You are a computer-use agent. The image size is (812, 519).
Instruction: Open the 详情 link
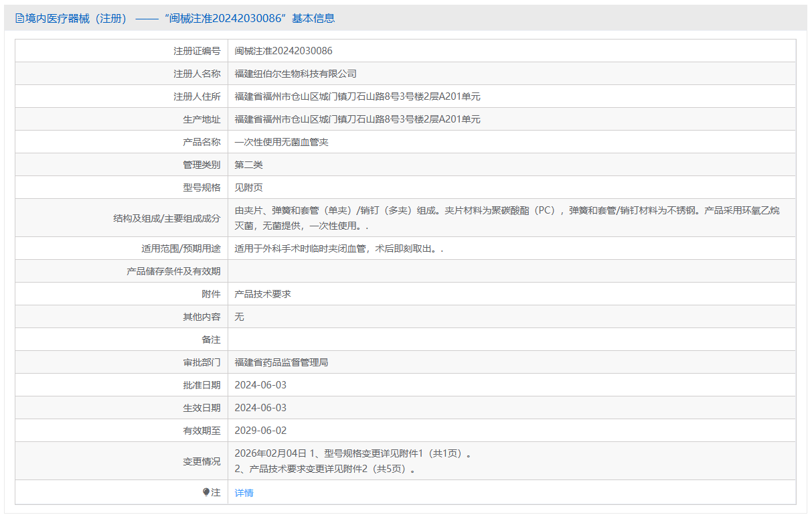click(x=244, y=493)
